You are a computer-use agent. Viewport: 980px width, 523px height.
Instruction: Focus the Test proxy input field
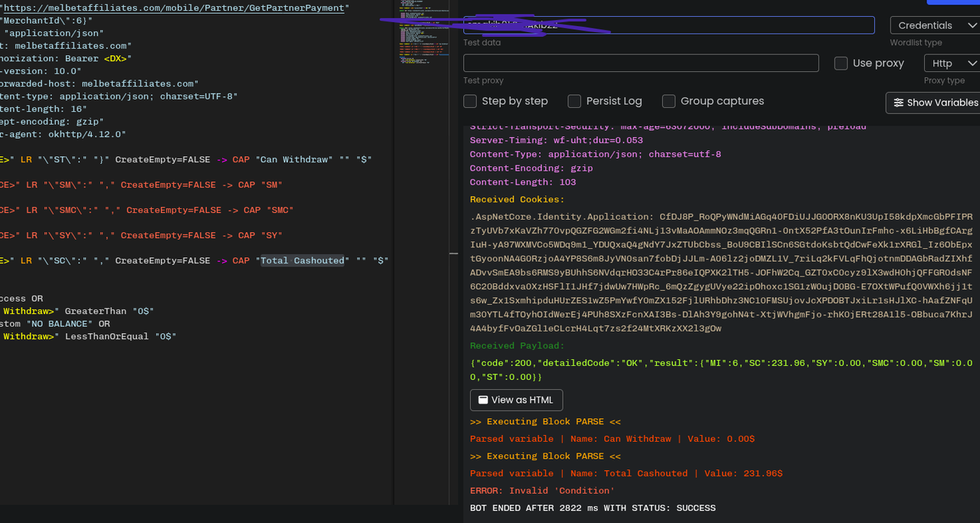(641, 63)
